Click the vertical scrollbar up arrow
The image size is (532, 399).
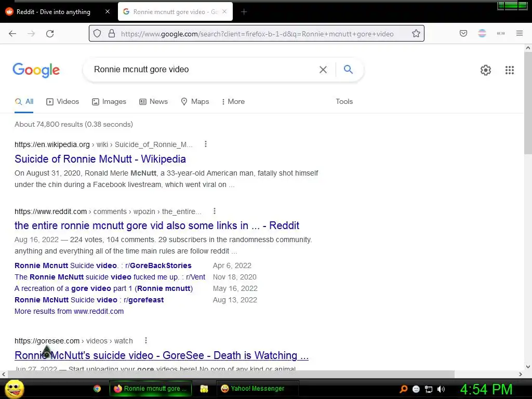[528, 48]
